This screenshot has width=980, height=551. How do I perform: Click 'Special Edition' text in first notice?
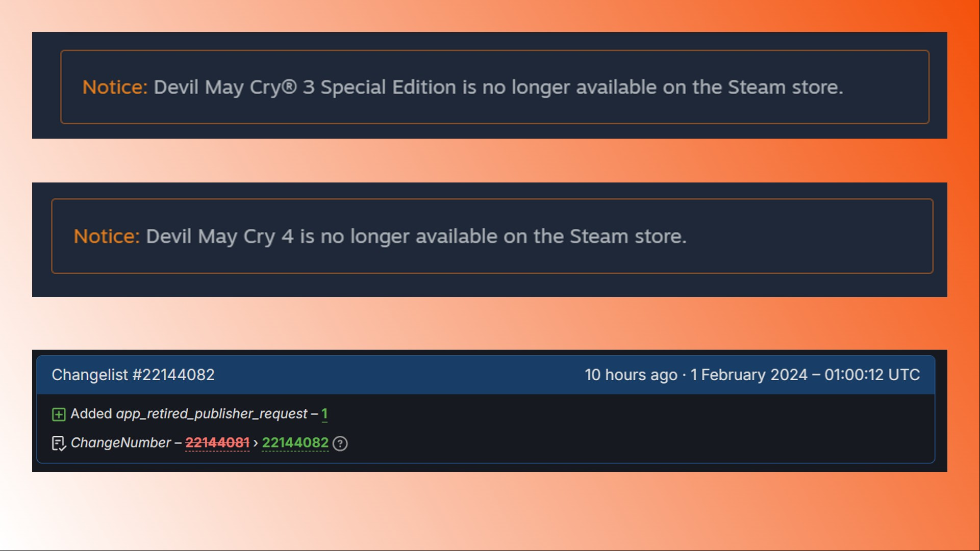pos(388,87)
